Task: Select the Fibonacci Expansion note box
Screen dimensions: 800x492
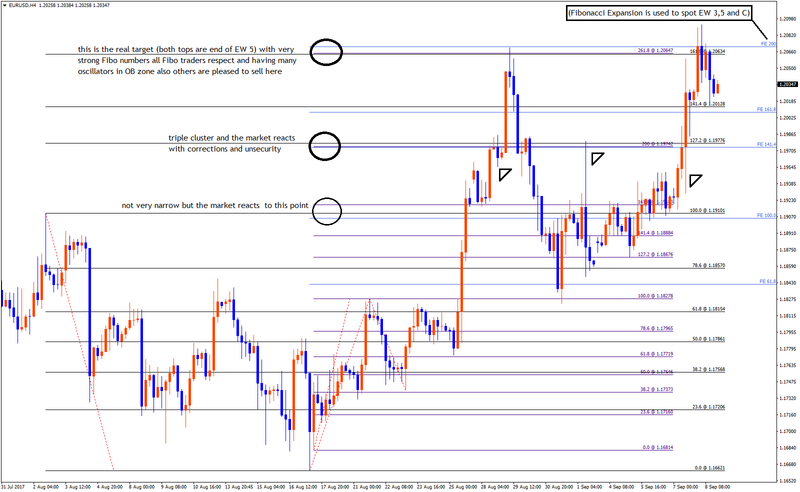Action: click(658, 13)
